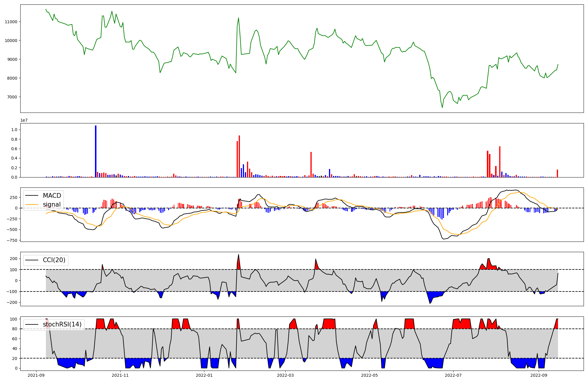
Task: Click the 2022-03 x-axis date label
Action: pyautogui.click(x=285, y=375)
